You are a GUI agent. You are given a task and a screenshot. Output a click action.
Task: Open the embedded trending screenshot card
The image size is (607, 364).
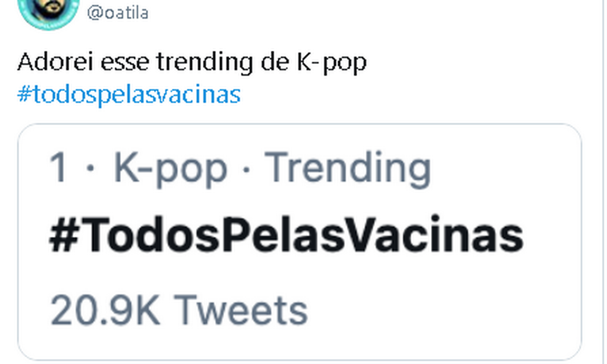[300, 241]
